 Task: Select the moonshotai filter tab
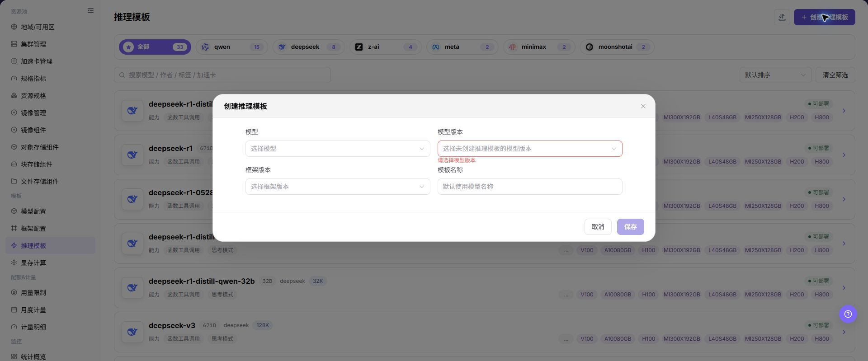coord(617,47)
